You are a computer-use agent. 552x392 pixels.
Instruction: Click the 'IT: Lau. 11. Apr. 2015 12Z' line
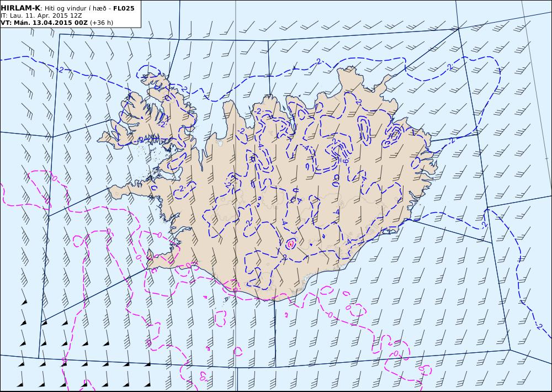pyautogui.click(x=41, y=15)
